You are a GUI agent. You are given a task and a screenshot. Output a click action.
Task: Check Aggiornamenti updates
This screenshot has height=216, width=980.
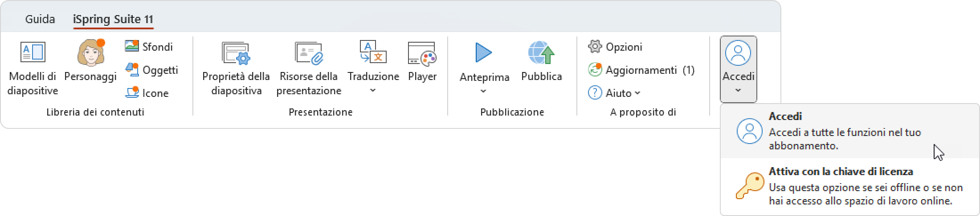[x=641, y=70]
